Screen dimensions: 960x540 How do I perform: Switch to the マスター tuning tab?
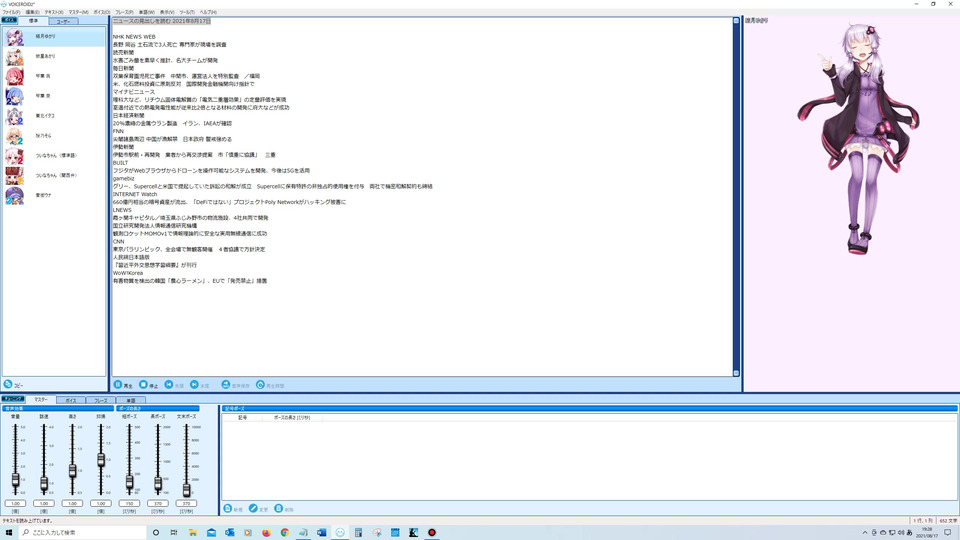click(40, 400)
